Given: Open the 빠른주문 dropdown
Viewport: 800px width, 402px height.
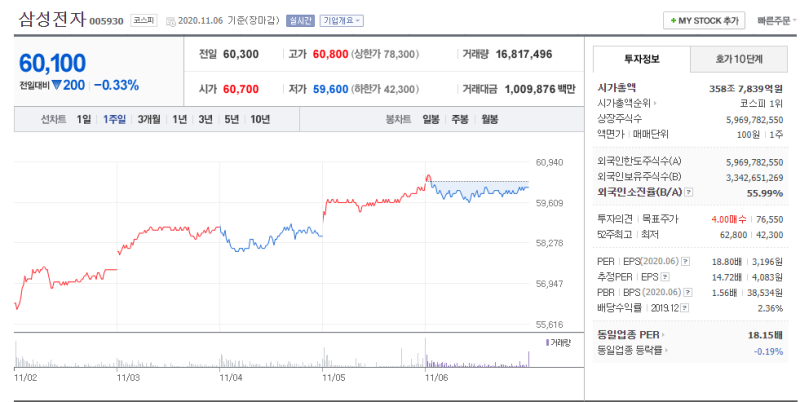Looking at the screenshot, I should (x=777, y=21).
